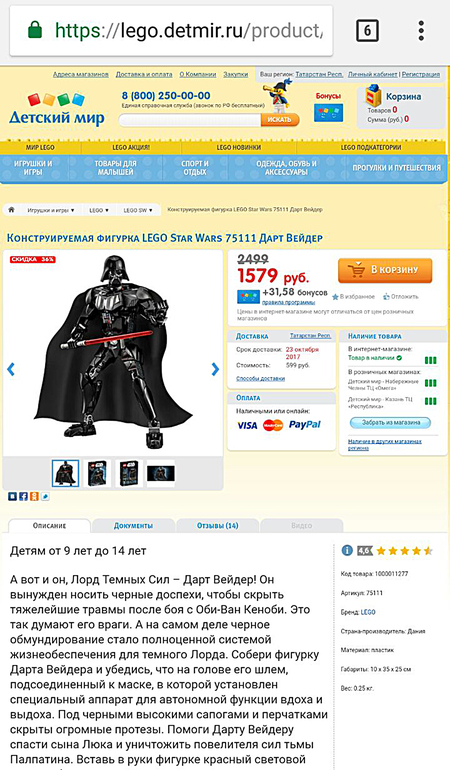Click the blue info icon near rating
Viewport: 450px width, 770px height.
(347, 550)
